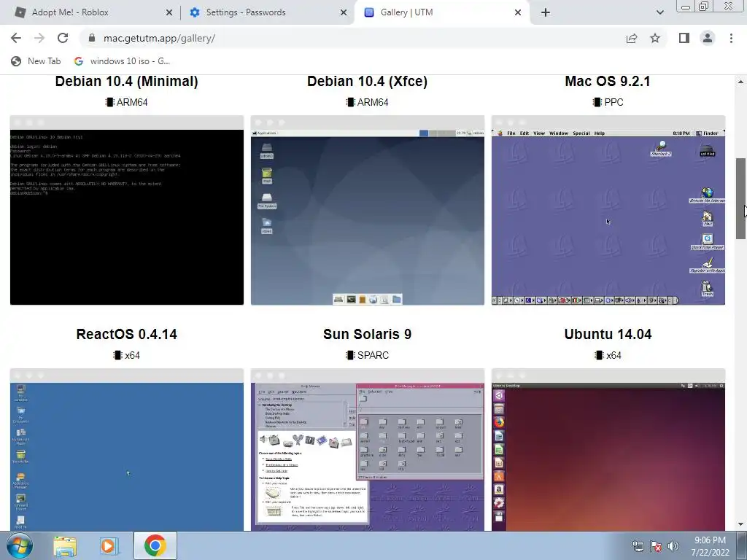Switch to Settings - Passwords tab
Screen dimensions: 747x560
coord(268,12)
